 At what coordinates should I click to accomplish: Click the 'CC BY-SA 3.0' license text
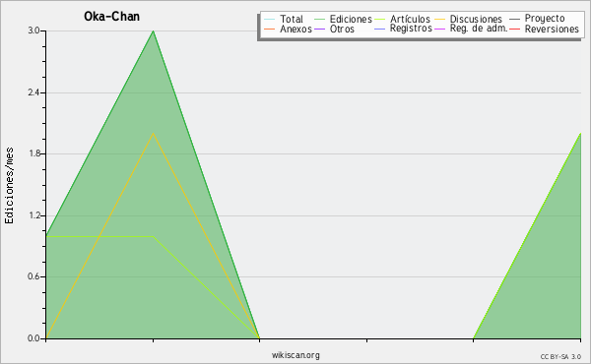pos(560,357)
